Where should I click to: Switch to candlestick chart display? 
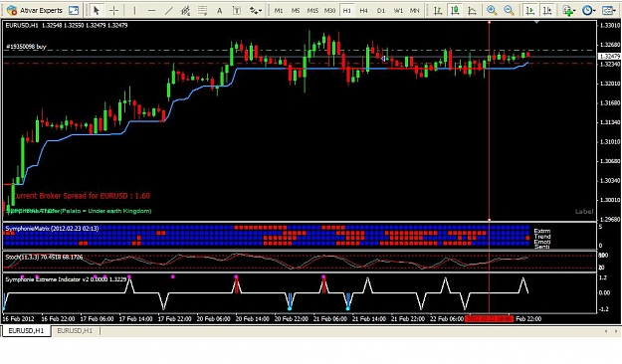pyautogui.click(x=455, y=10)
